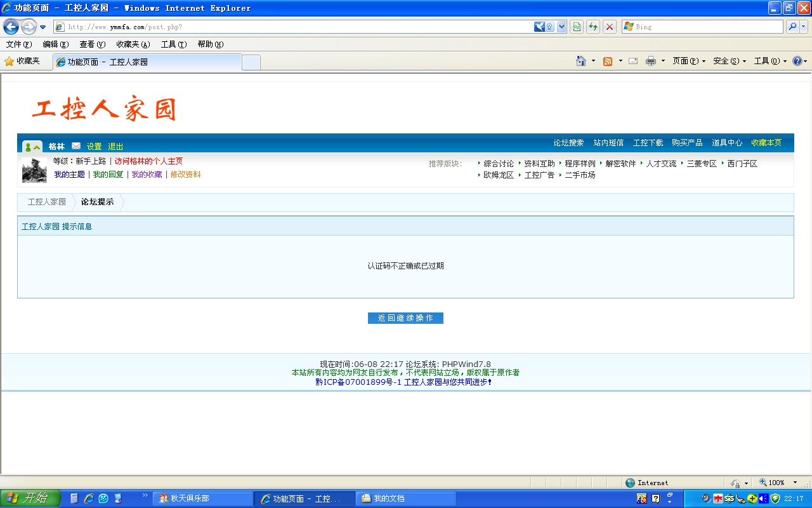Click the green Refresh arrows icon
Image resolution: width=812 pixels, height=508 pixels.
coord(593,27)
